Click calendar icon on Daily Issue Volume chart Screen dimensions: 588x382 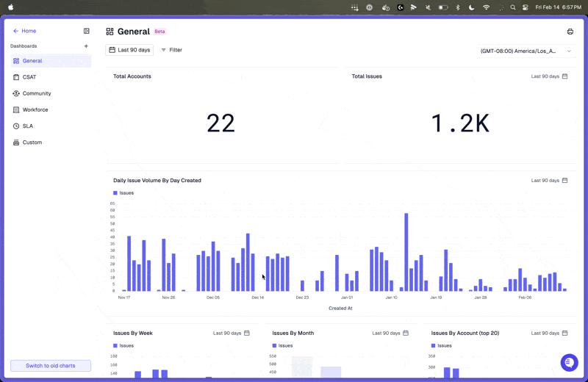[x=564, y=180]
